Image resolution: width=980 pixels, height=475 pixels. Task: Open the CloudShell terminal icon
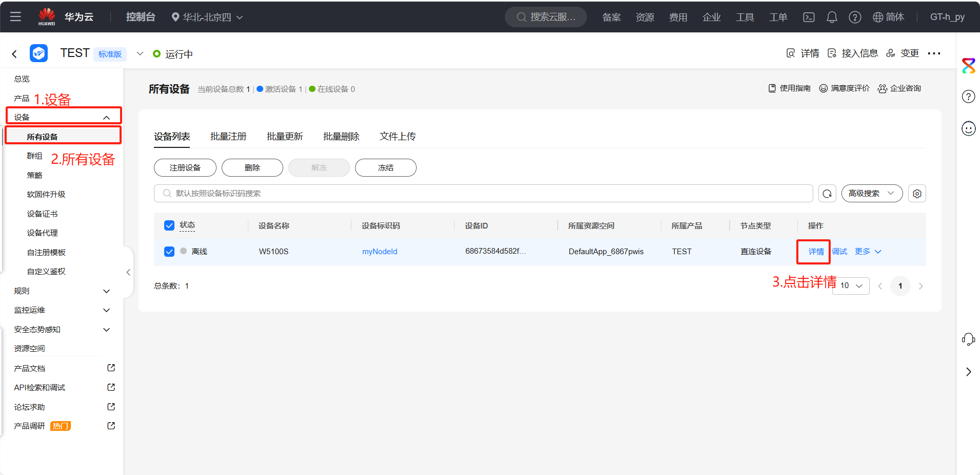pyautogui.click(x=809, y=17)
